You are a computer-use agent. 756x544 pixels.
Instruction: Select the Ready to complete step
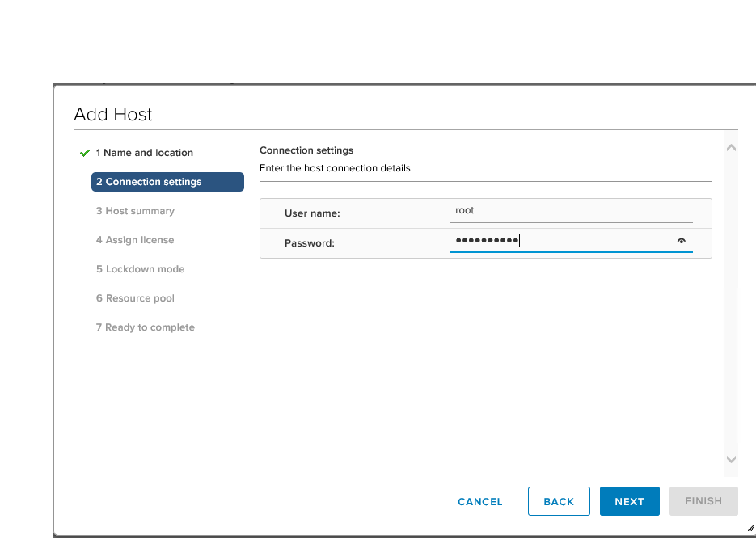coord(146,327)
